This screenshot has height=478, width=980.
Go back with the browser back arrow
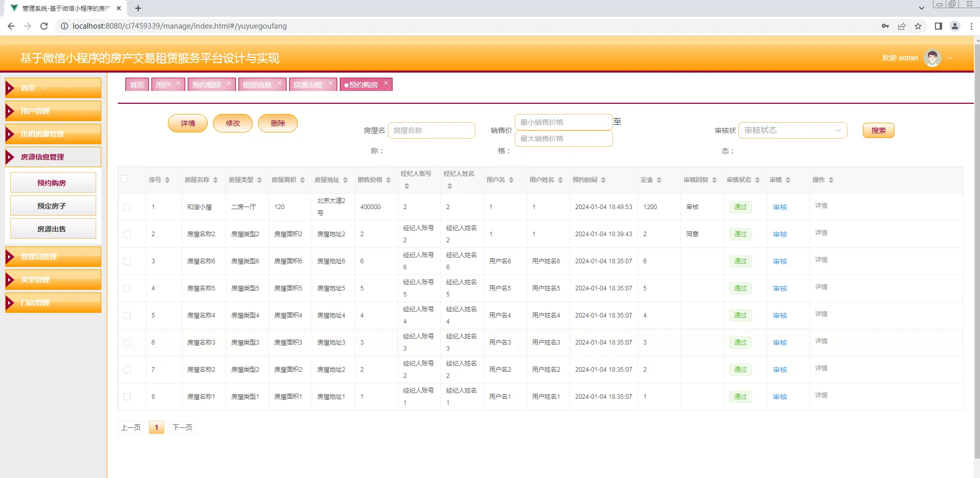tap(11, 26)
